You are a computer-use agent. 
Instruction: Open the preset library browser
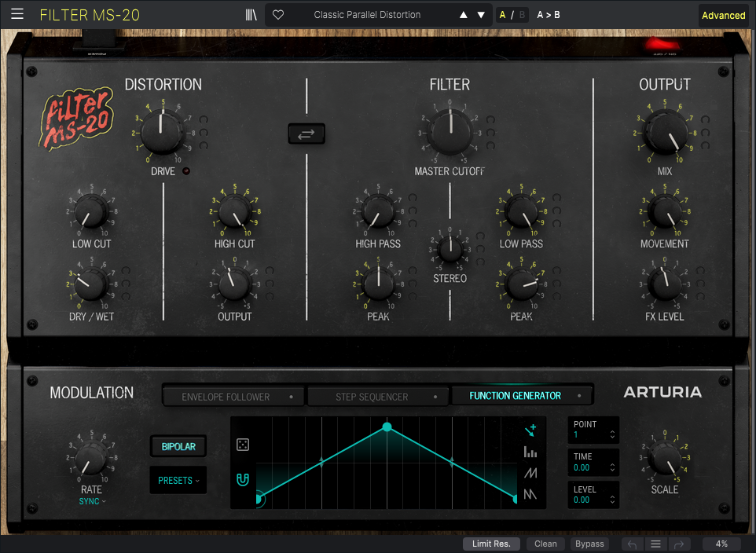click(x=251, y=15)
